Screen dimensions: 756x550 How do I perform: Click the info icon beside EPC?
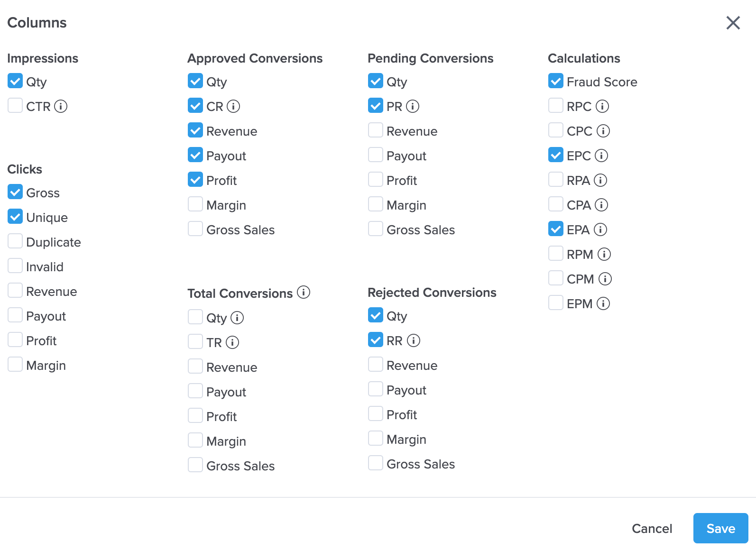[601, 155]
